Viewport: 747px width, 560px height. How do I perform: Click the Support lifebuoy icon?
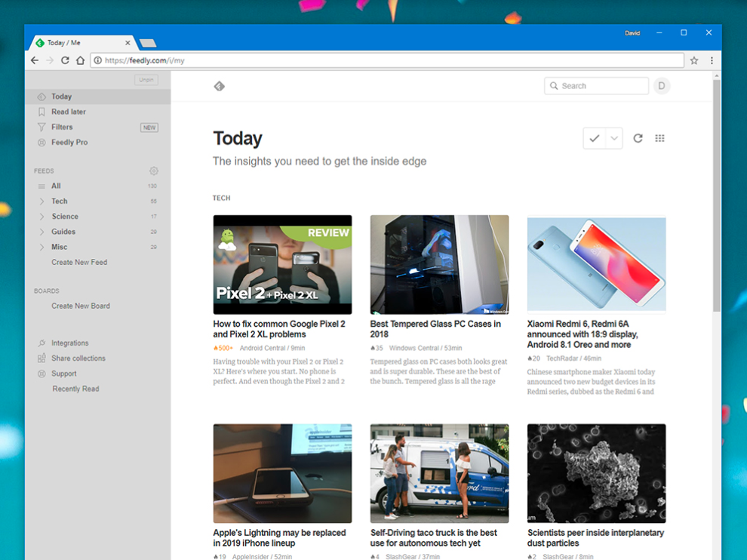click(41, 374)
